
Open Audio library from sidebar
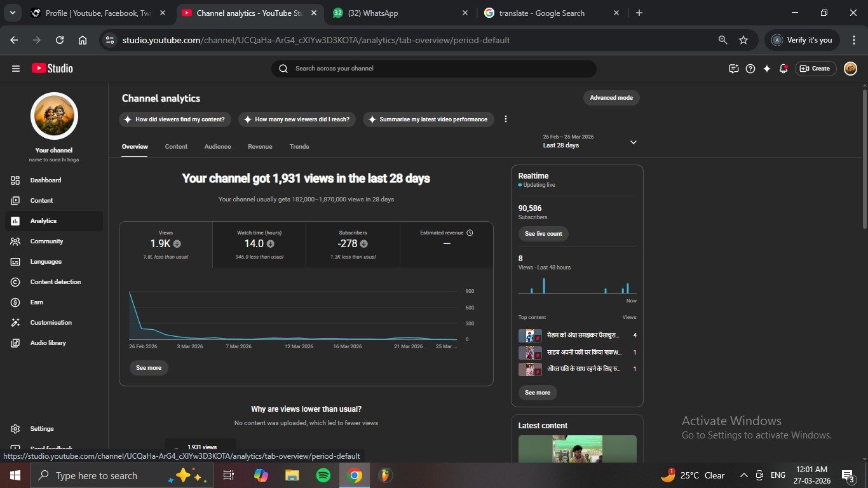click(x=48, y=343)
